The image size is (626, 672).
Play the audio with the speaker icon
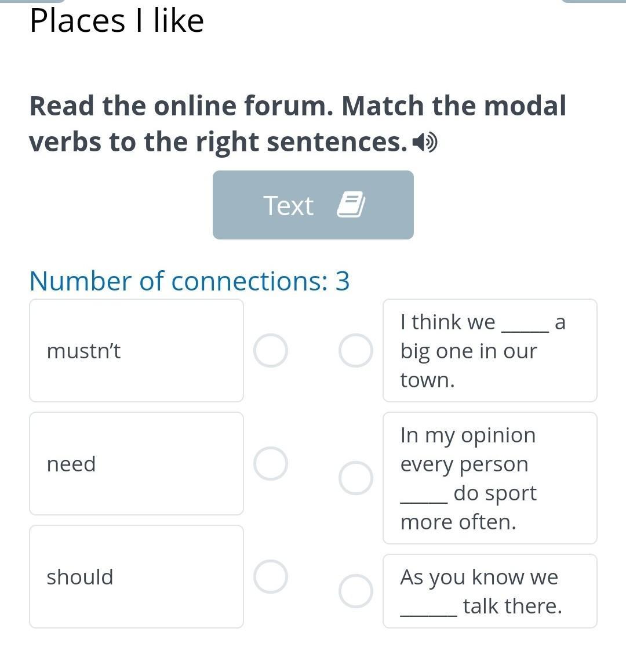point(425,142)
